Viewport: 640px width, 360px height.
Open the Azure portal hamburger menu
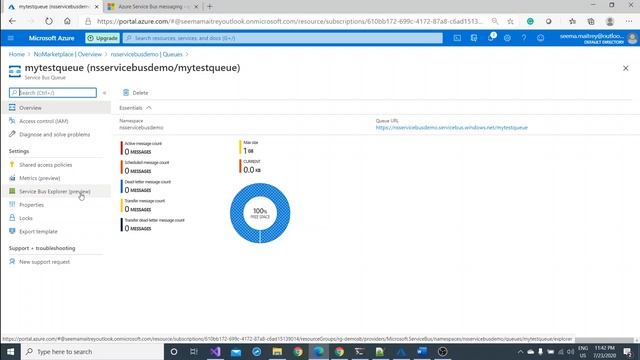click(x=11, y=38)
